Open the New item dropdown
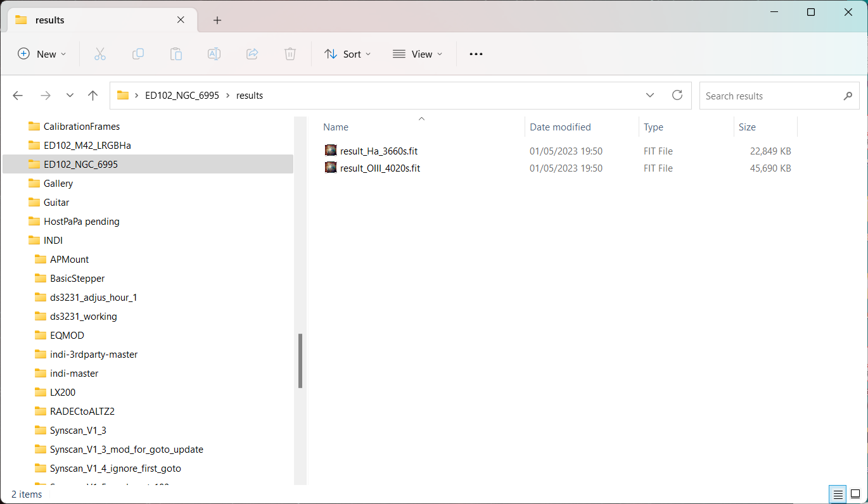 pyautogui.click(x=42, y=54)
